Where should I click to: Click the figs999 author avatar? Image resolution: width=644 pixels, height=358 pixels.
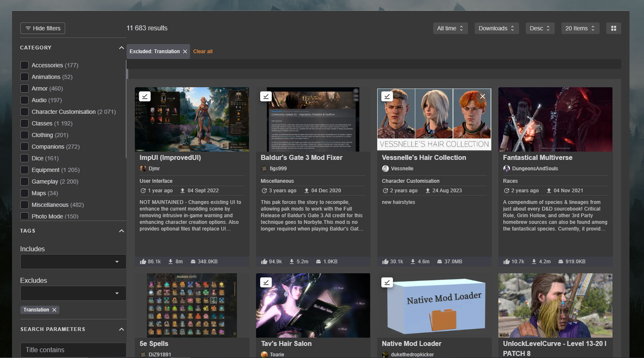point(264,169)
